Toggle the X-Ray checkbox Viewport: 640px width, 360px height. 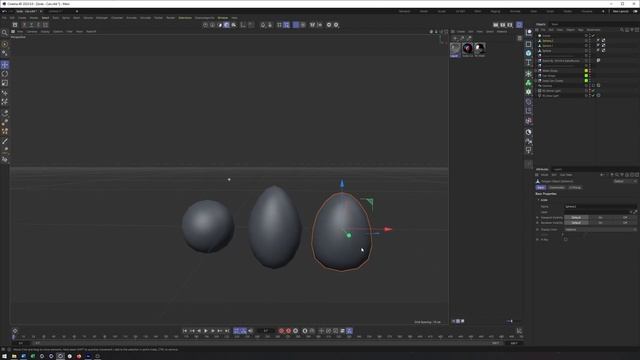565,240
